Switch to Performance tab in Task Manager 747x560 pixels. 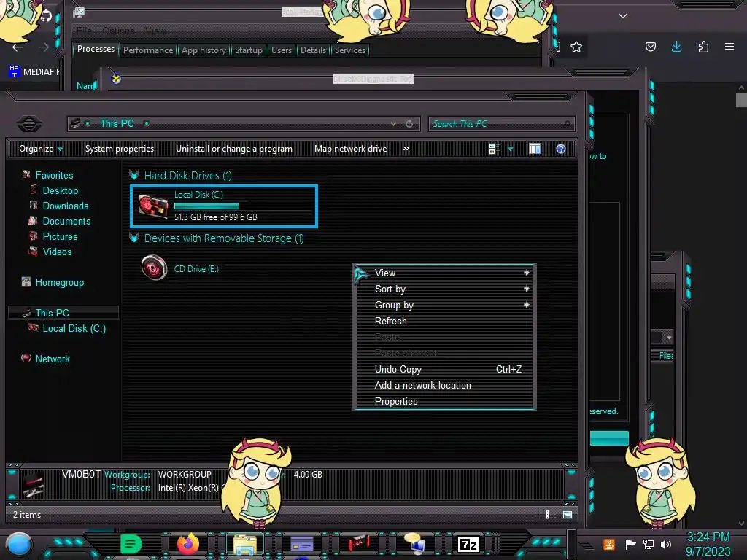[148, 50]
